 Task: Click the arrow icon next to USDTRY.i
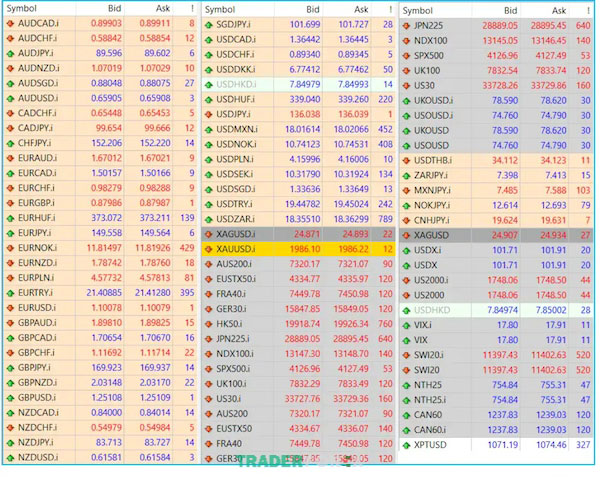pos(209,204)
